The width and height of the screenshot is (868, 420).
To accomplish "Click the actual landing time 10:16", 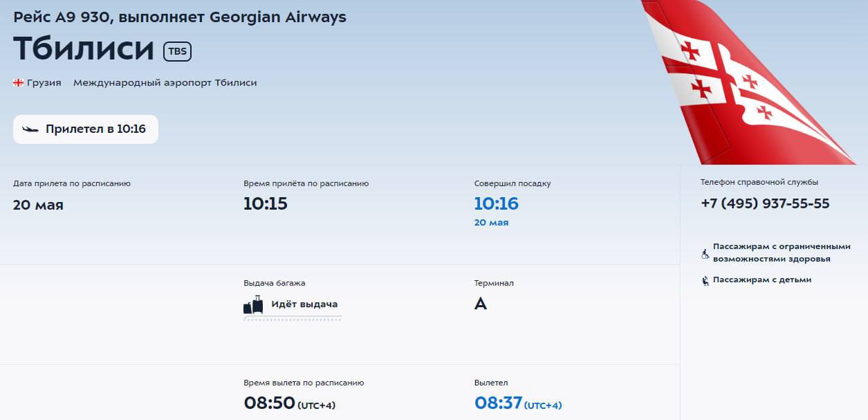I will [496, 203].
